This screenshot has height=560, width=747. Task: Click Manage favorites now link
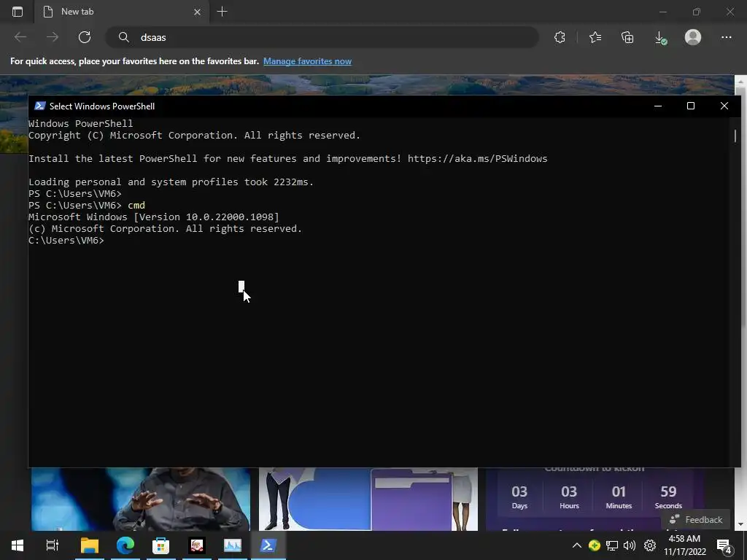pos(307,61)
